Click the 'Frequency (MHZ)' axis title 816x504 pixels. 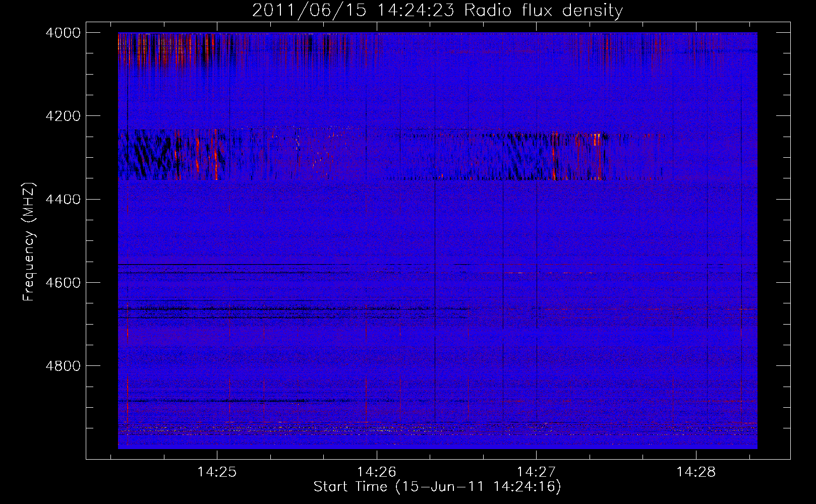click(x=29, y=241)
